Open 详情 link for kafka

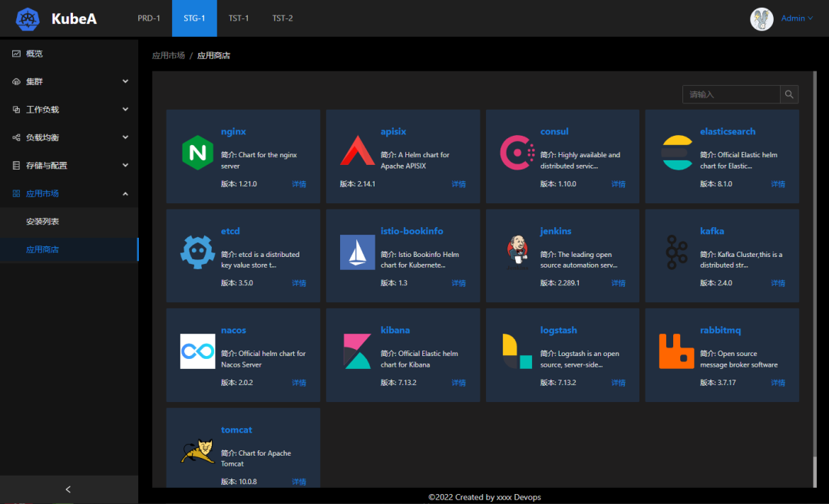(x=778, y=283)
